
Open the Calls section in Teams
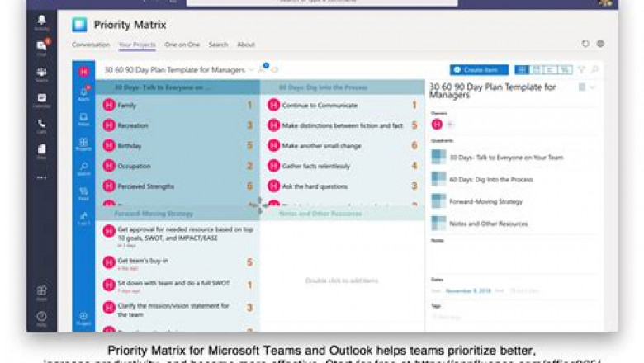(41, 125)
